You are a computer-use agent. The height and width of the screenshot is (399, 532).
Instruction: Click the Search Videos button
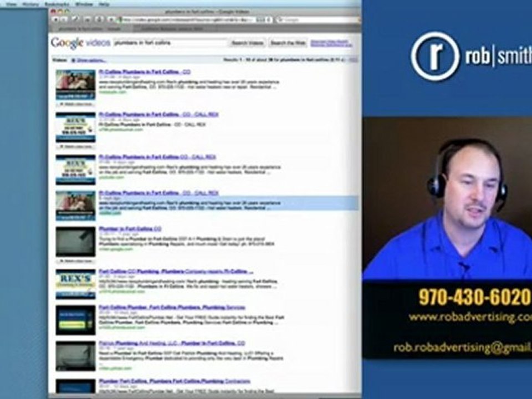[x=247, y=43]
